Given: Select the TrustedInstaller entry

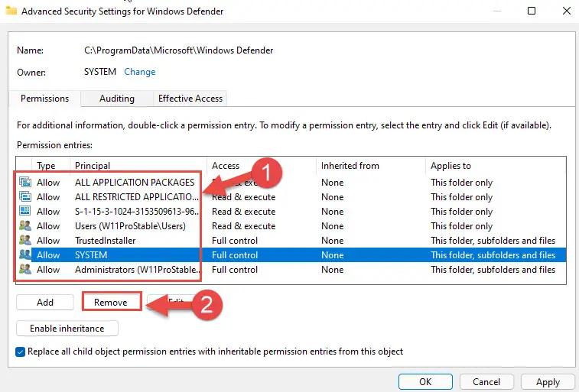Looking at the screenshot, I should [106, 241].
